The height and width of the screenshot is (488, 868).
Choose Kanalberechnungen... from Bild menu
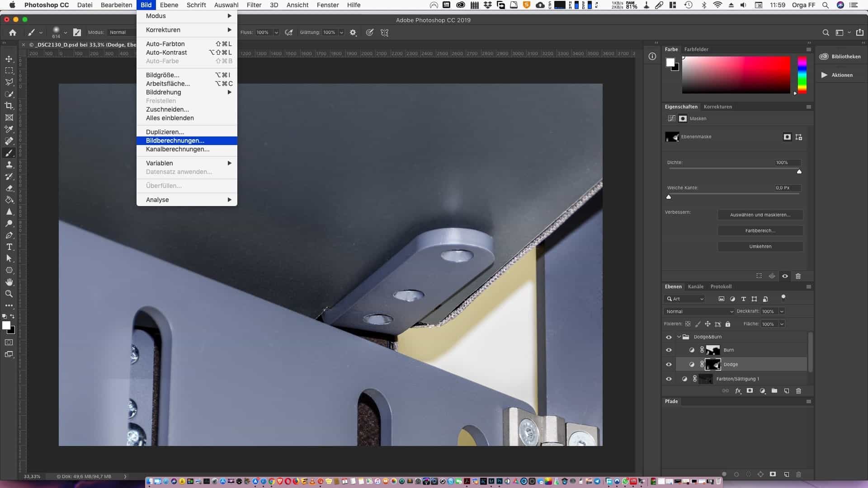pyautogui.click(x=177, y=149)
